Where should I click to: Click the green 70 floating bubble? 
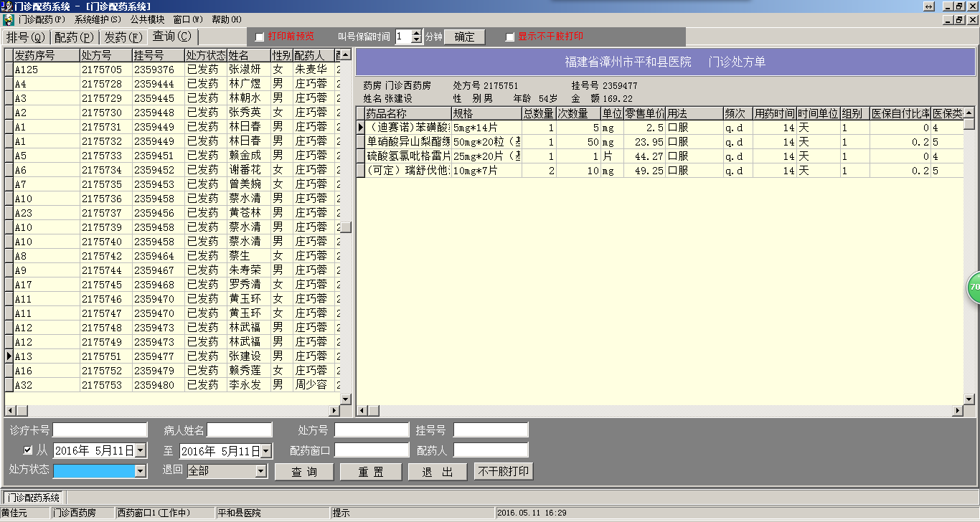(974, 287)
